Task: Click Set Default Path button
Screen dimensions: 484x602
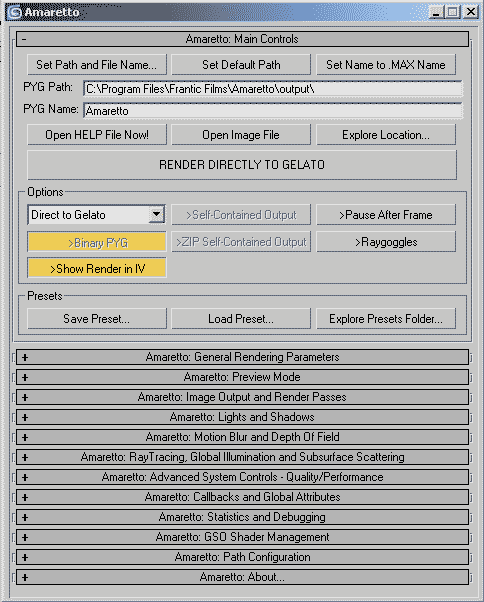Action: (x=241, y=64)
